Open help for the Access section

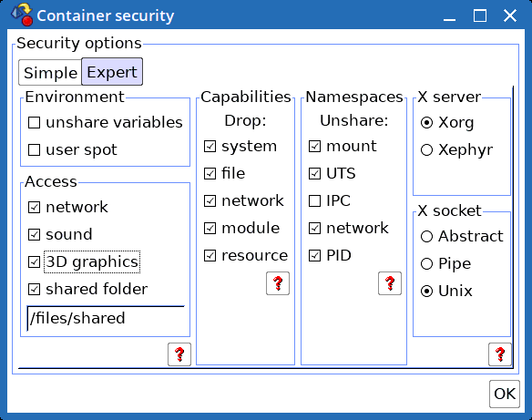tap(179, 354)
